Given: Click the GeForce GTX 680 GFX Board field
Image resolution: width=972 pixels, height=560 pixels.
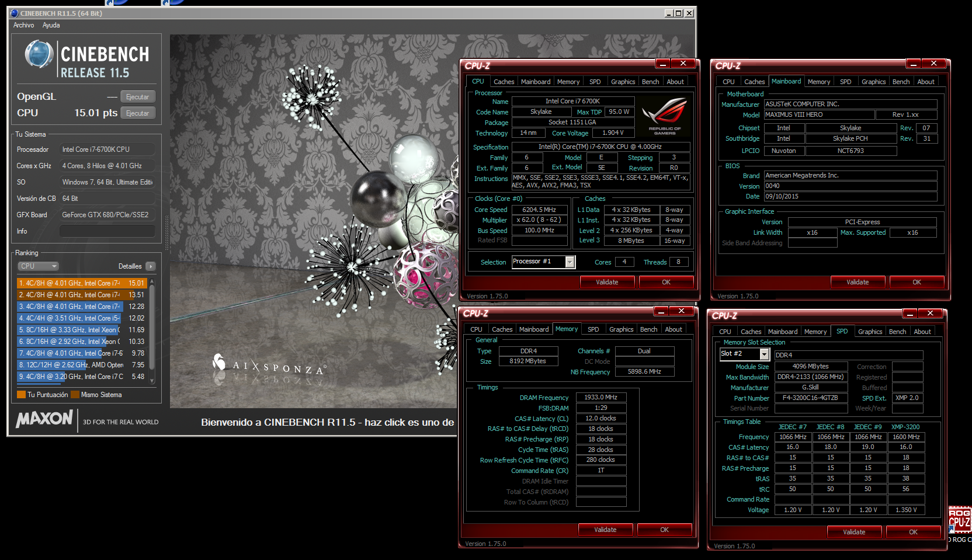Looking at the screenshot, I should pyautogui.click(x=107, y=215).
